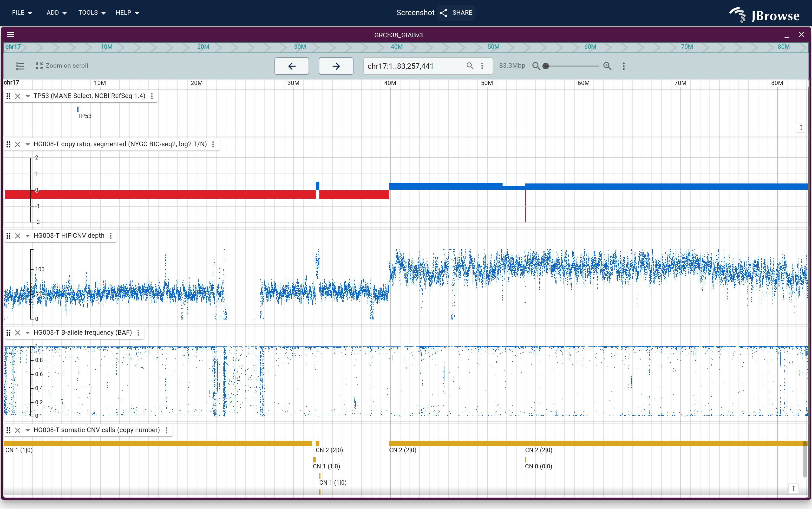This screenshot has width=812, height=509.
Task: Click the 40M overview ruler position
Action: pyautogui.click(x=397, y=47)
